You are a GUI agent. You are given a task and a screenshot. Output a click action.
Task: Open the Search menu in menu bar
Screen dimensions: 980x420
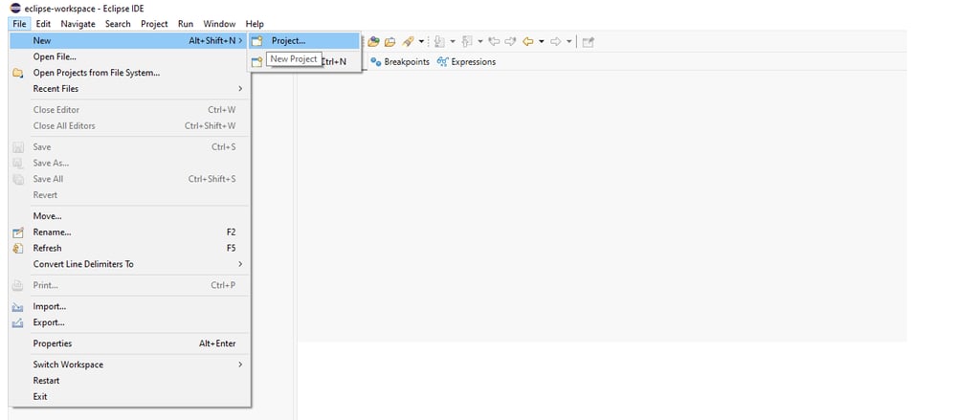pos(118,24)
